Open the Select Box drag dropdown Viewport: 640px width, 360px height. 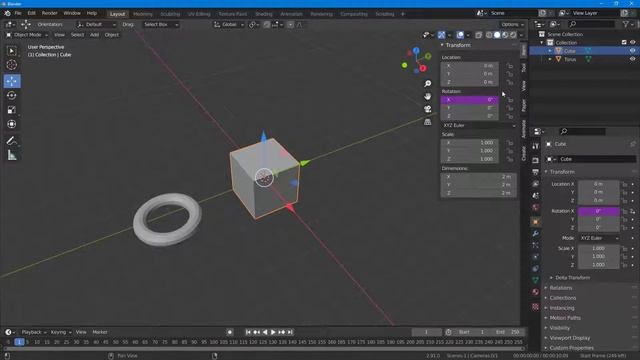tap(160, 24)
